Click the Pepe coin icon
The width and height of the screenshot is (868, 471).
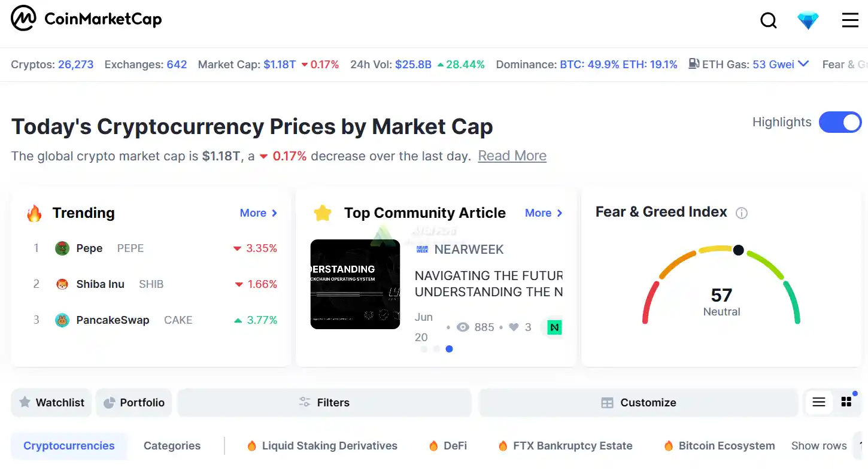(x=62, y=248)
